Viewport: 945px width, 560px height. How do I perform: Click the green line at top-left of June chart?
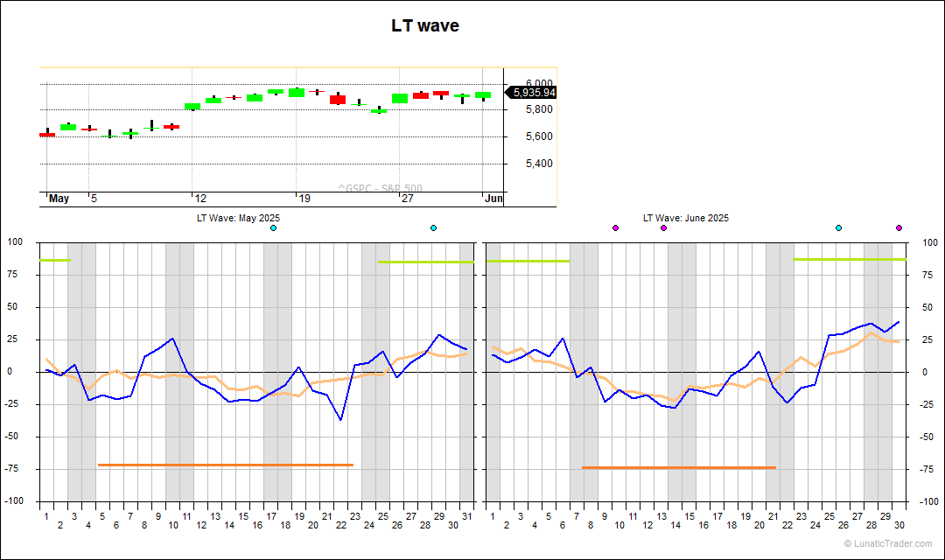tap(528, 261)
